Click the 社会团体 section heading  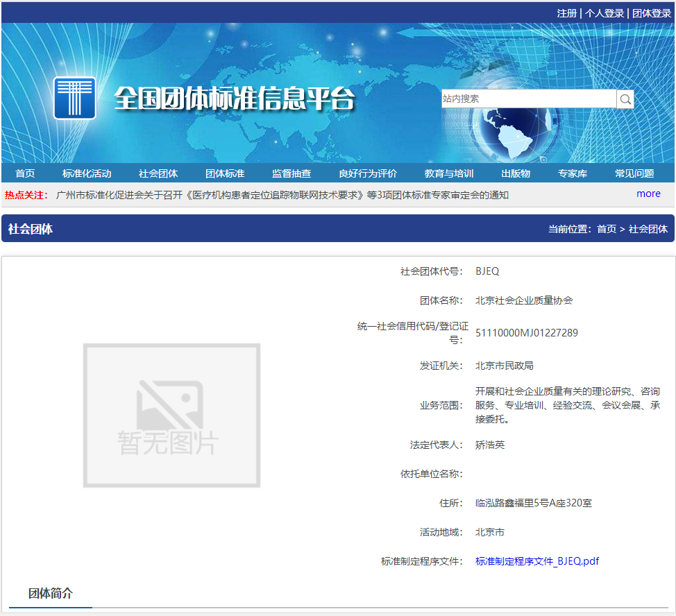pyautogui.click(x=30, y=229)
